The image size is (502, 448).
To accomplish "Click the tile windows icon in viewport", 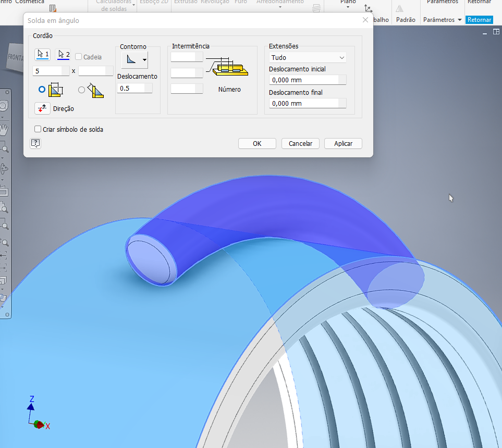I will [x=496, y=32].
